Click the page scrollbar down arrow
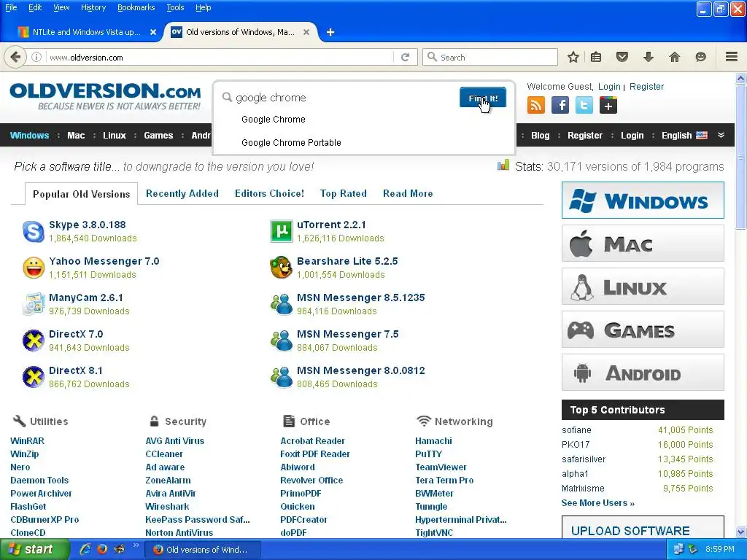 click(740, 532)
